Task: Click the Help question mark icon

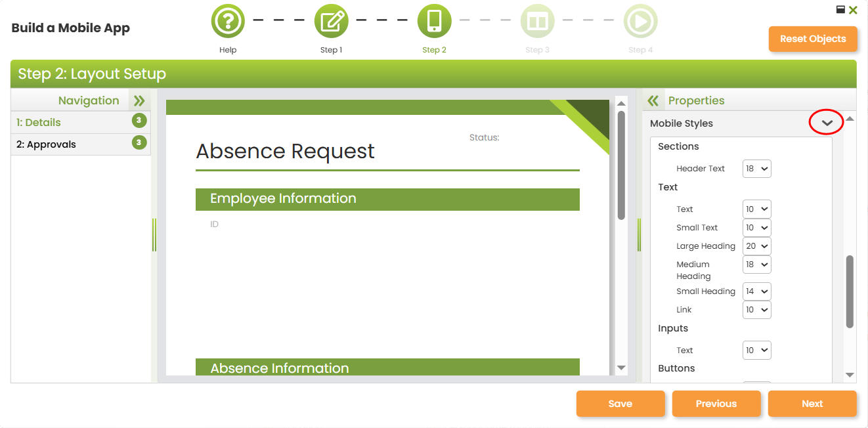Action: point(228,22)
